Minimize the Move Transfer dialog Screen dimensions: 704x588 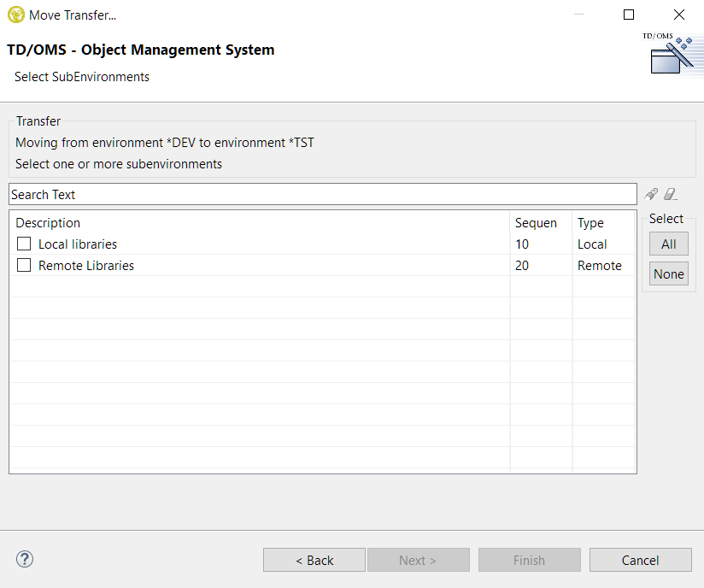[x=579, y=15]
